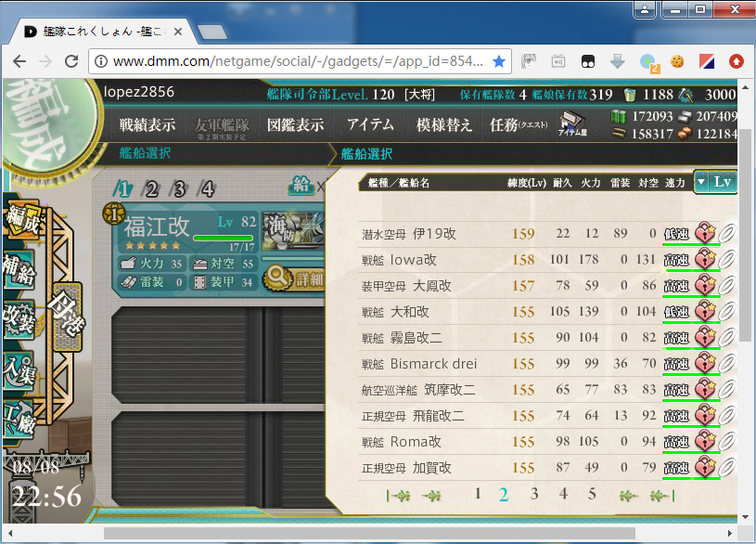Return to 母港 home port
The height and width of the screenshot is (544, 756).
[67, 317]
